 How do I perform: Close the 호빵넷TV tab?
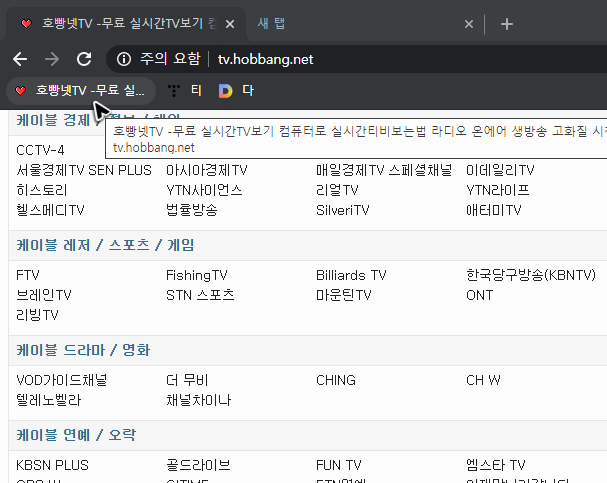click(x=230, y=24)
